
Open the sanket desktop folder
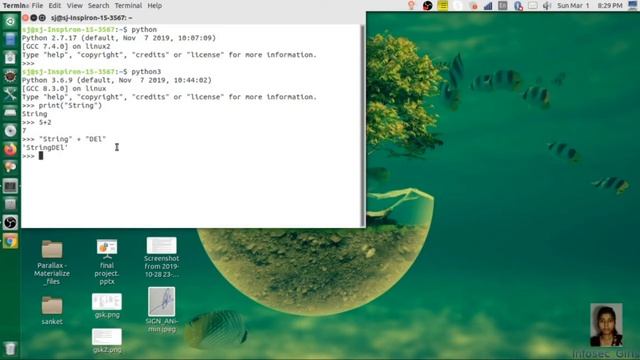(52, 310)
